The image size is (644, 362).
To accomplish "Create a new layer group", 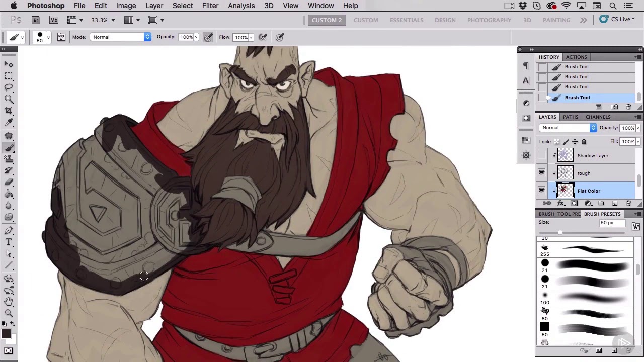I will [x=601, y=204].
